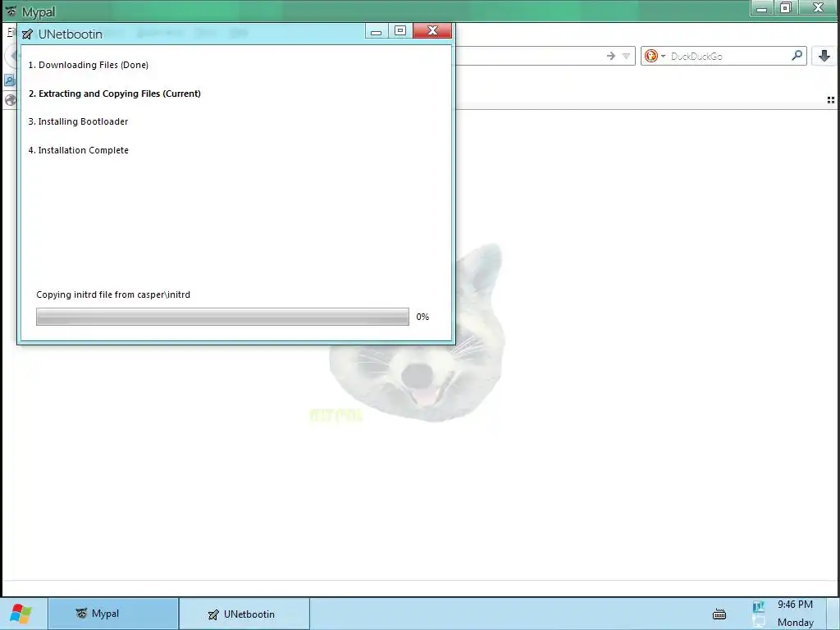Open Mypal's Downloads arrow button
840x630 pixels.
824,56
